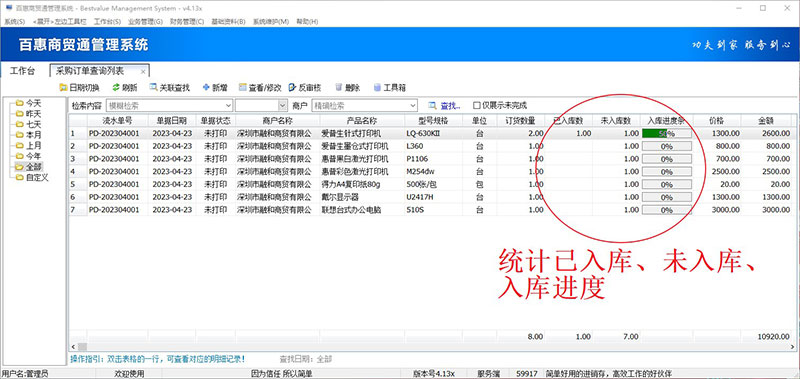The width and height of the screenshot is (800, 379).
Task: Click the 查找 magnifier icon
Action: 433,106
